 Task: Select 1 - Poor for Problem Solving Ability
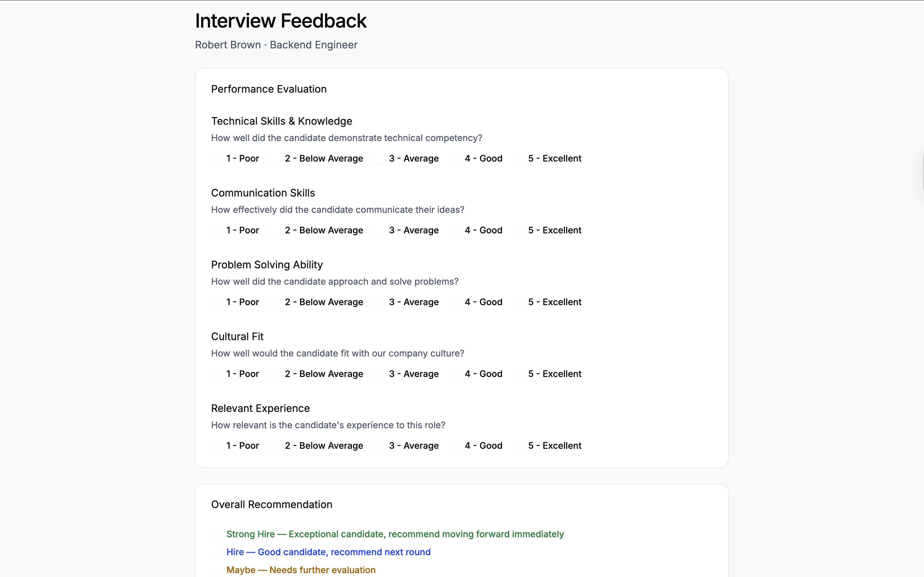click(x=217, y=302)
